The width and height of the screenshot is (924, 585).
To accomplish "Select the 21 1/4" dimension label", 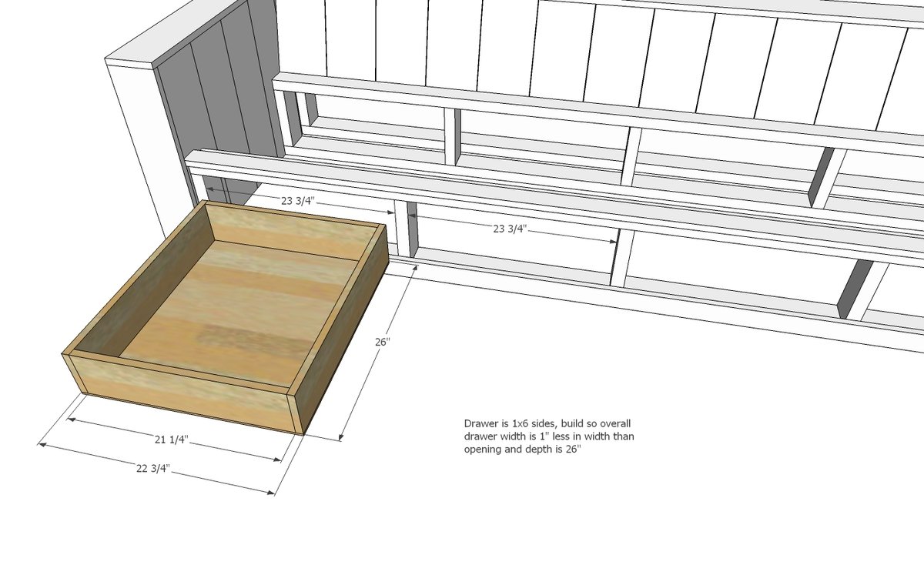I will tap(171, 440).
